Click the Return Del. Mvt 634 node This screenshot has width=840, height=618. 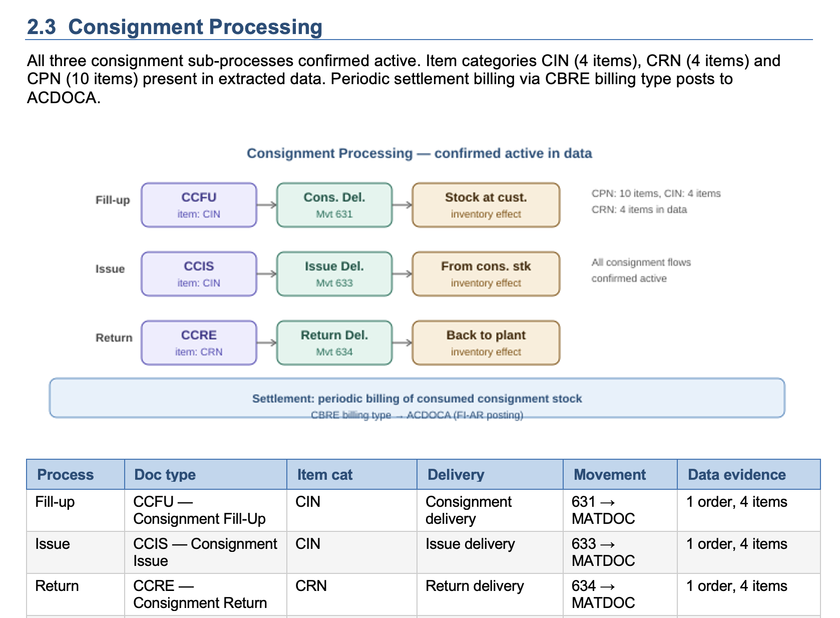tap(334, 342)
